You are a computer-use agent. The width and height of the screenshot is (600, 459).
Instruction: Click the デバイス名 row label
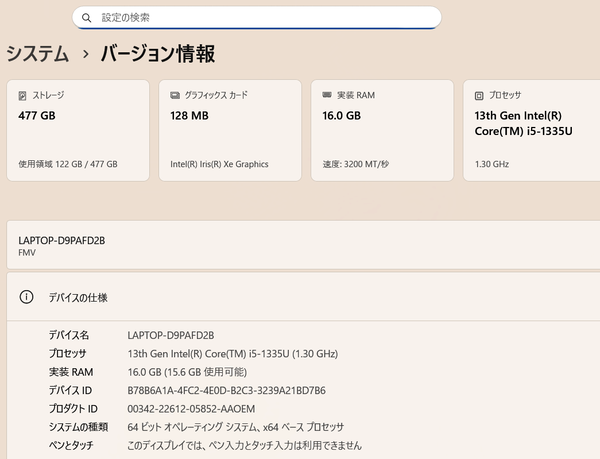(69, 335)
